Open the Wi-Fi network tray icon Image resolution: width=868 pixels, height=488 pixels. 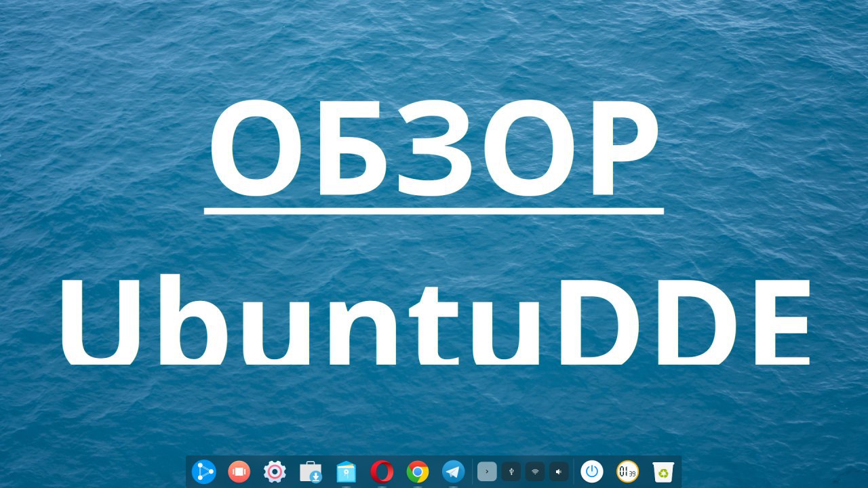tap(535, 471)
